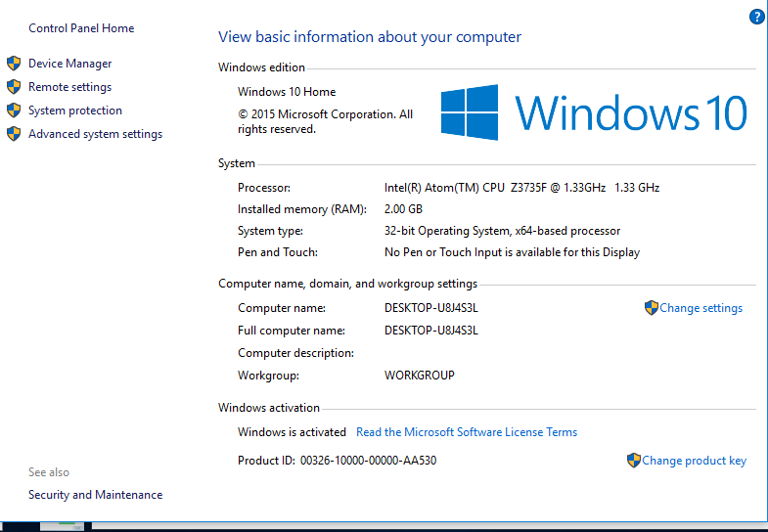Open the Remote settings link
This screenshot has width=768, height=532.
pyautogui.click(x=69, y=87)
